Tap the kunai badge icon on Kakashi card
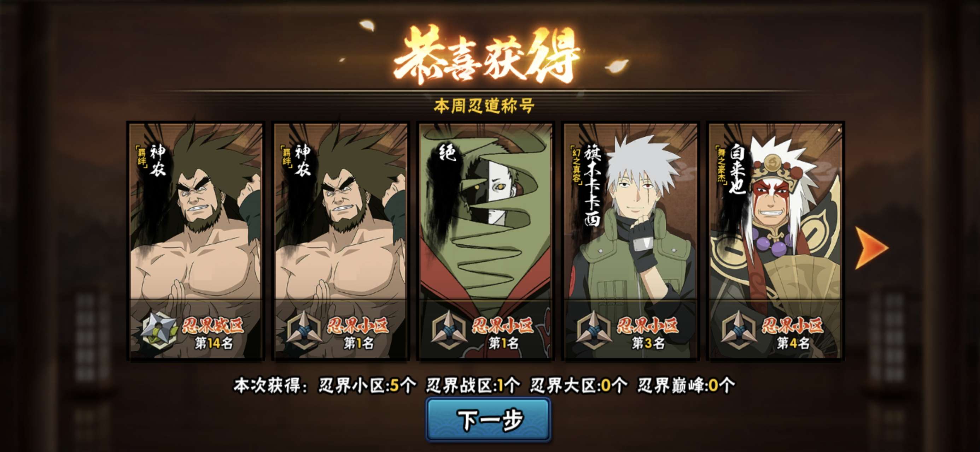This screenshot has height=452, width=980. pos(594,330)
